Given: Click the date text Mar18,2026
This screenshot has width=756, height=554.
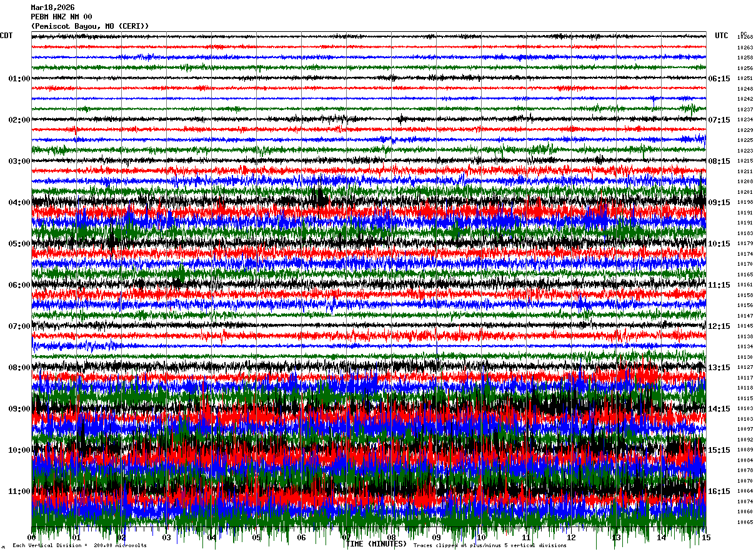Looking at the screenshot, I should click(52, 8).
